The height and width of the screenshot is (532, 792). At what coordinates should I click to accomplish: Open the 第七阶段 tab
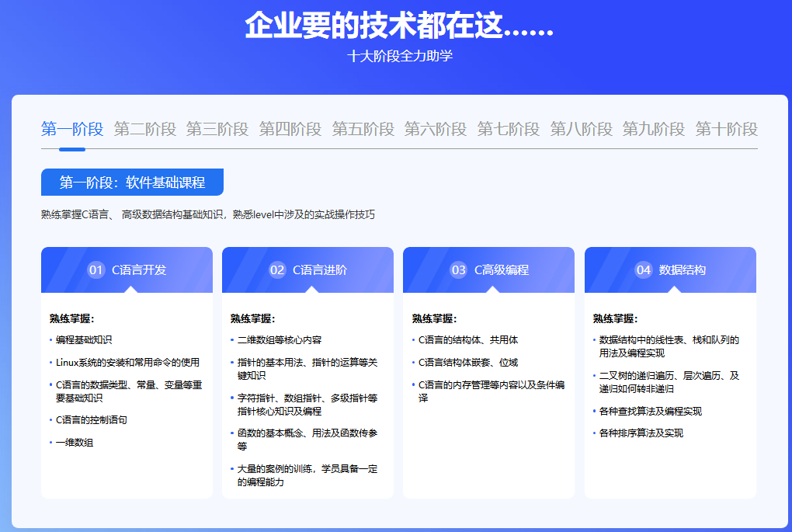(x=509, y=130)
